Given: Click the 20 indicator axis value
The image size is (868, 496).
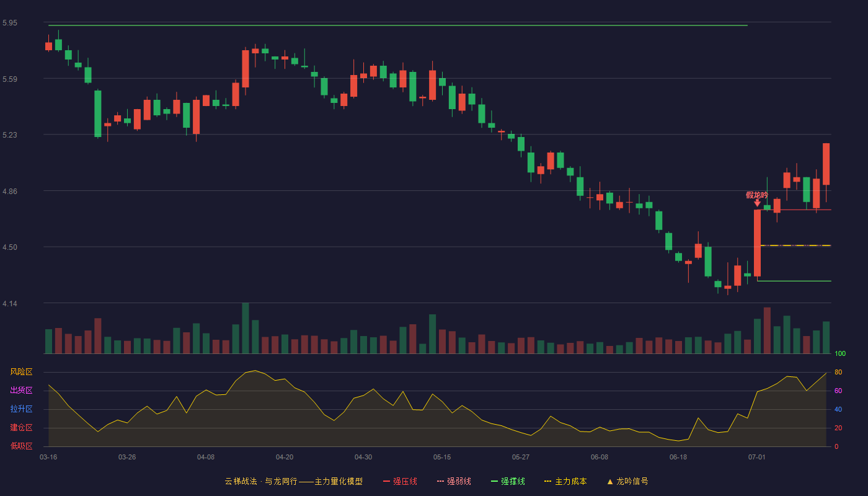Looking at the screenshot, I should 838,428.
